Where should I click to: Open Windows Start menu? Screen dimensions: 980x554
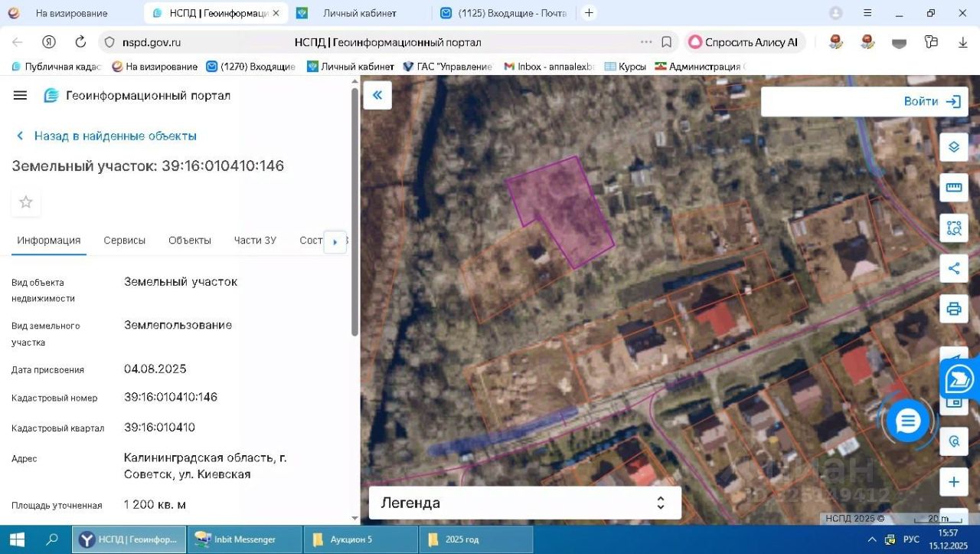(18, 539)
